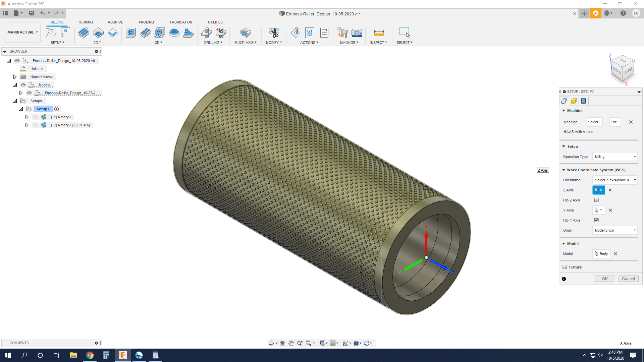Expand the [T1] Rotary3 tree item
The image size is (644, 362).
tap(27, 117)
